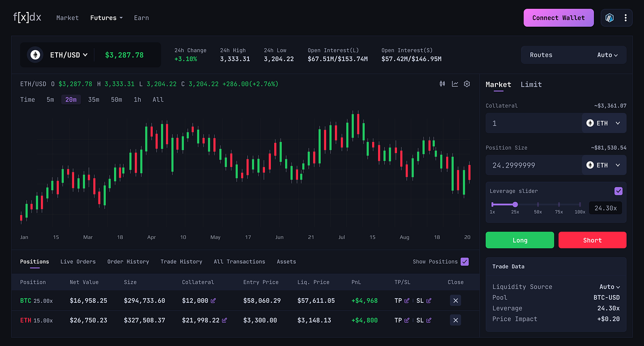Viewport: 644px width, 346px height.
Task: Click the 75x mark on leverage slider
Action: (559, 204)
